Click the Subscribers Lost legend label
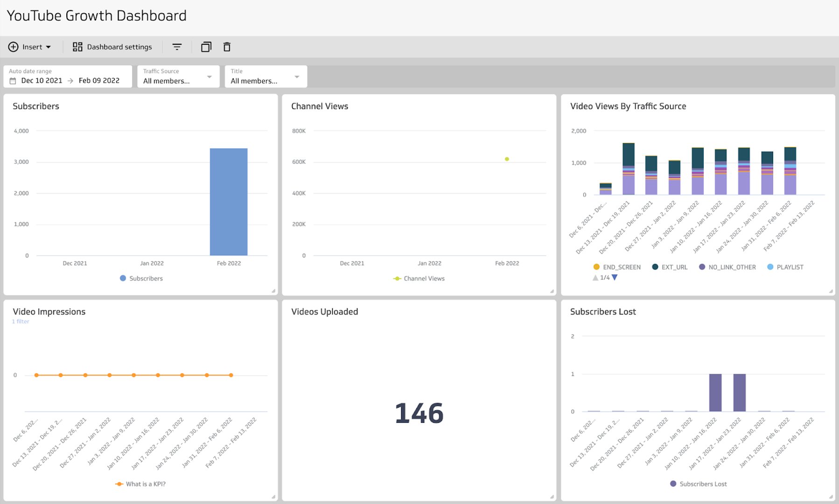 703,484
